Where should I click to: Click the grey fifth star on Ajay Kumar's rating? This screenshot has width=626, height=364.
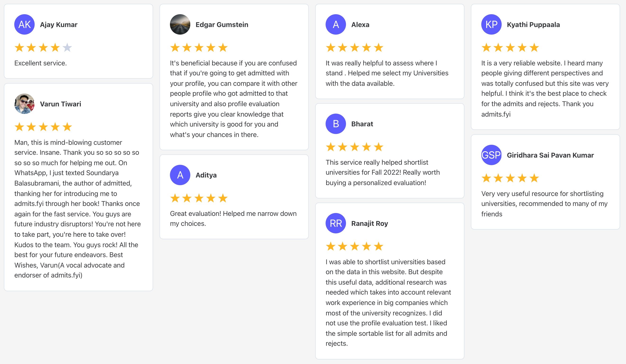[x=67, y=47]
